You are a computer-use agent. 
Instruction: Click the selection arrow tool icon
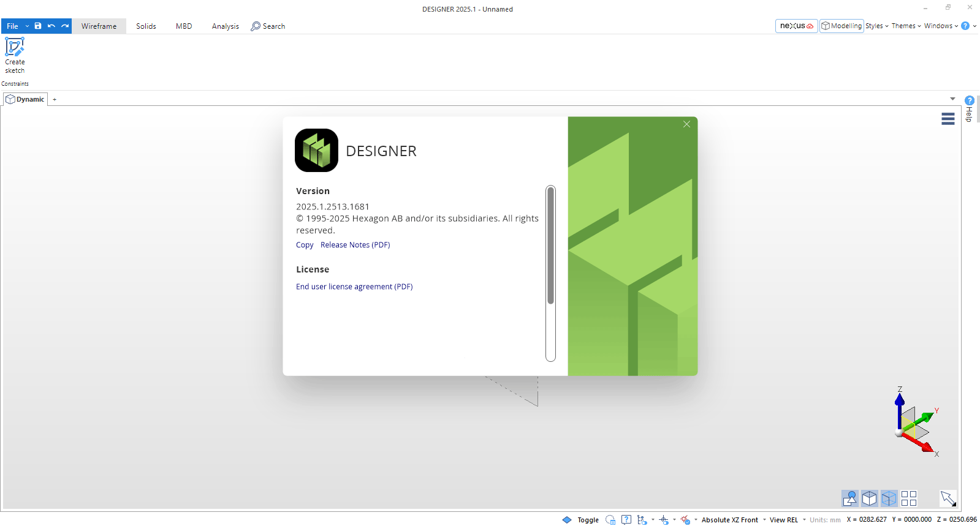pos(948,498)
